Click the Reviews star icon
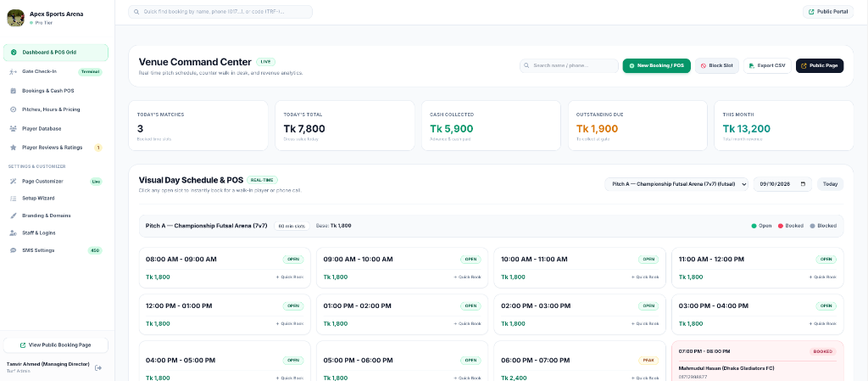 (x=14, y=148)
